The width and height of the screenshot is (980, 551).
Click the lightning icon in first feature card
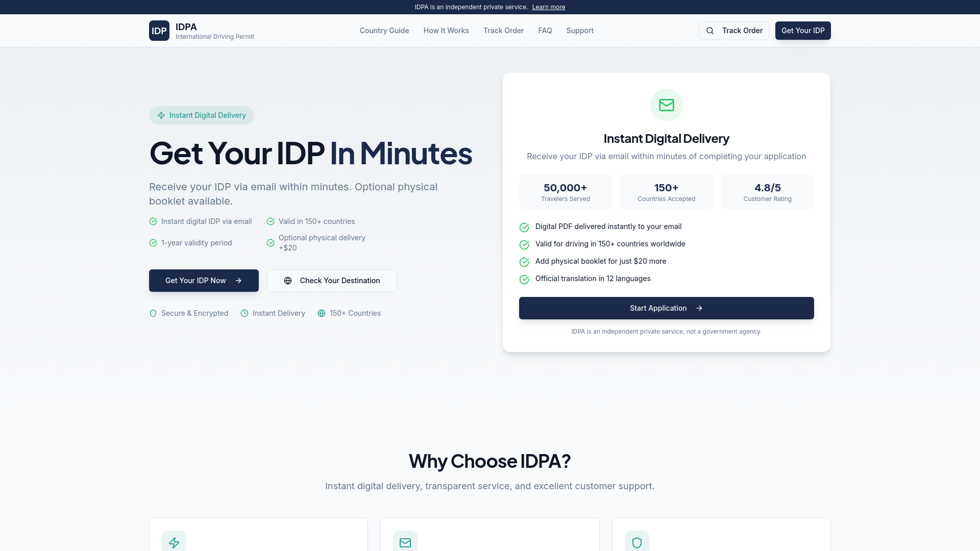tap(174, 542)
